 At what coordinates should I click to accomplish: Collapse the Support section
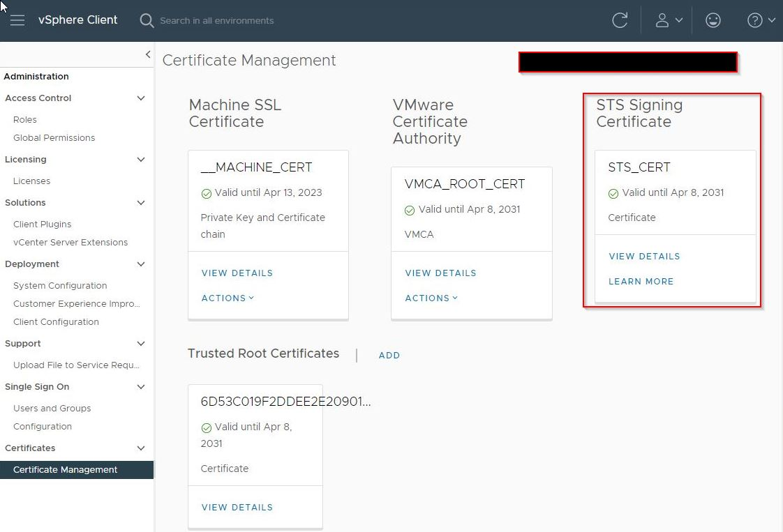[141, 343]
